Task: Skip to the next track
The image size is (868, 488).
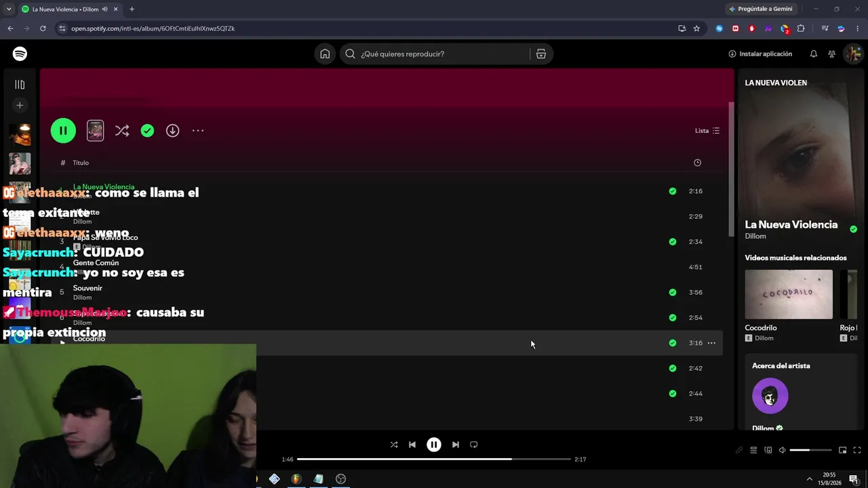Action: tap(456, 445)
